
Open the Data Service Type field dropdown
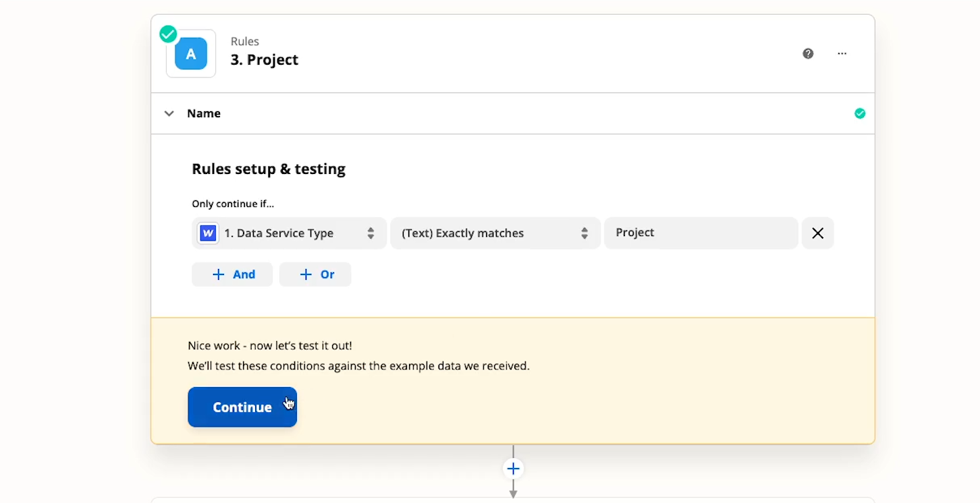pyautogui.click(x=289, y=233)
